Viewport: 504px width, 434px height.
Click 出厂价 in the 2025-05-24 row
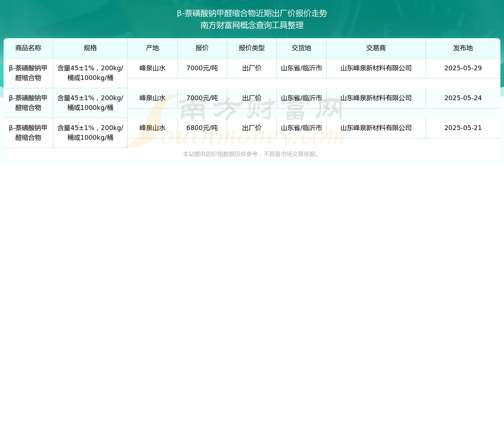tap(252, 98)
